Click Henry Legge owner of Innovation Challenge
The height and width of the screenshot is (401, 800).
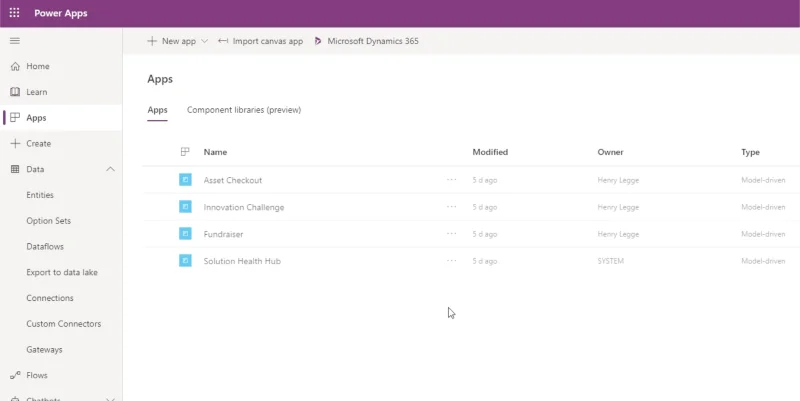tap(618, 207)
